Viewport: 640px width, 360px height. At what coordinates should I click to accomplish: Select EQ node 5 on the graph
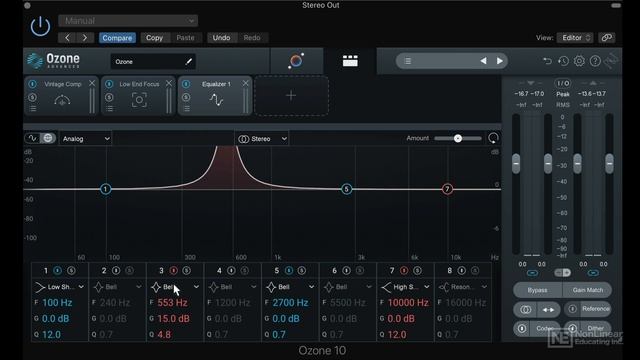[347, 189]
